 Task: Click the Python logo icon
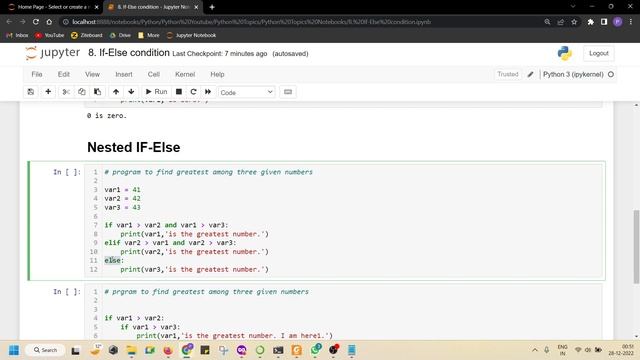[564, 53]
